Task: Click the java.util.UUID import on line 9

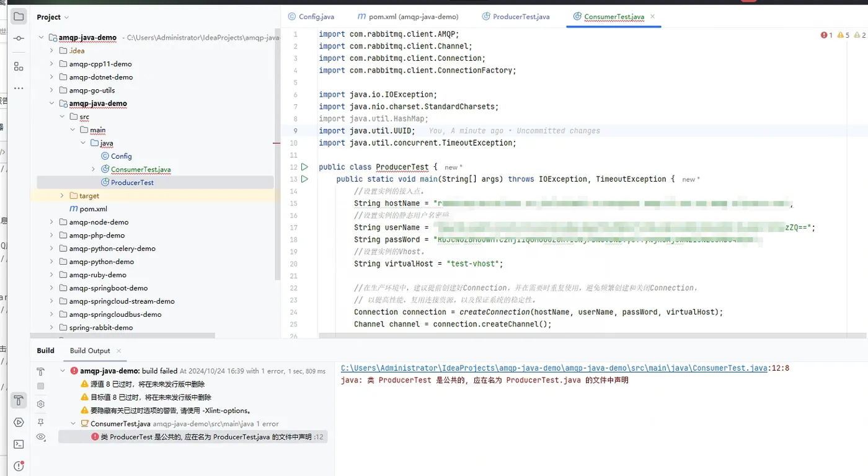Action: pyautogui.click(x=382, y=131)
